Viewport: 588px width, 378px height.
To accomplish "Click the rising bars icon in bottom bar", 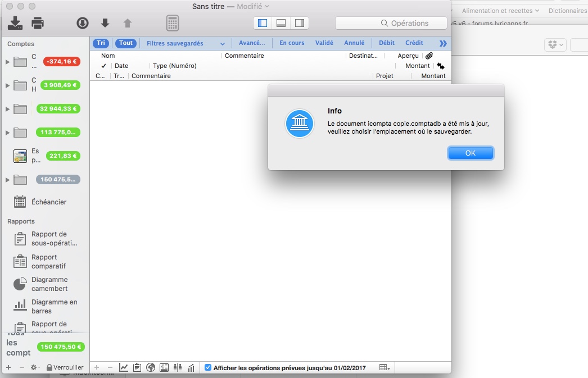I will (x=191, y=368).
